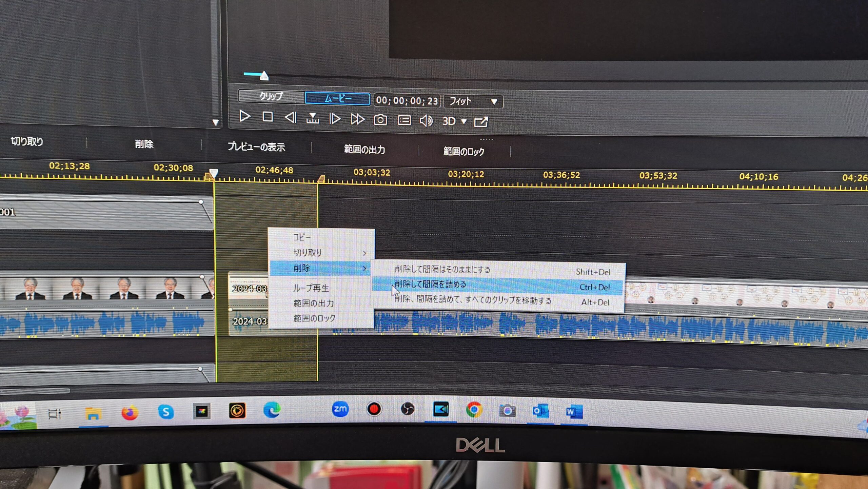Click the orange clock app taskbar icon

pyautogui.click(x=237, y=411)
